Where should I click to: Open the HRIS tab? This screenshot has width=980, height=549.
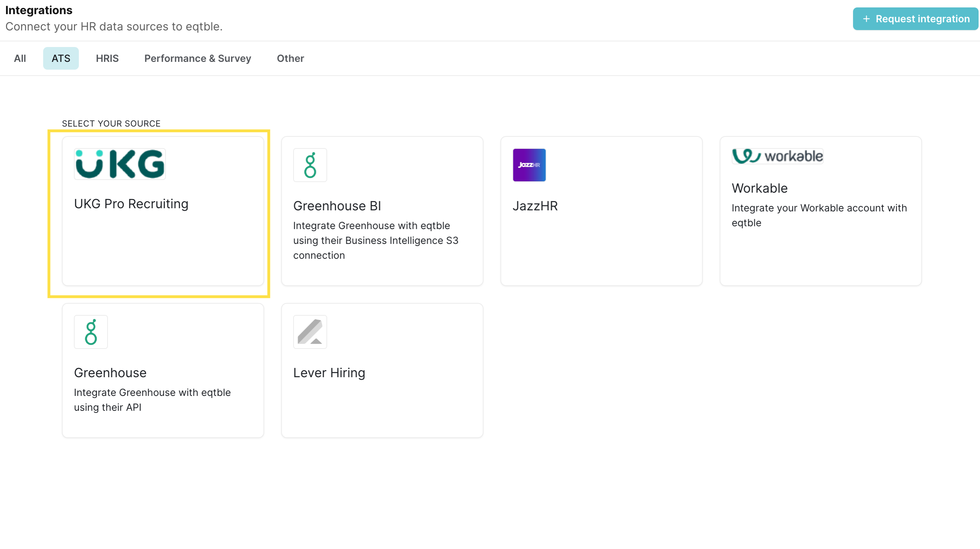click(x=107, y=58)
